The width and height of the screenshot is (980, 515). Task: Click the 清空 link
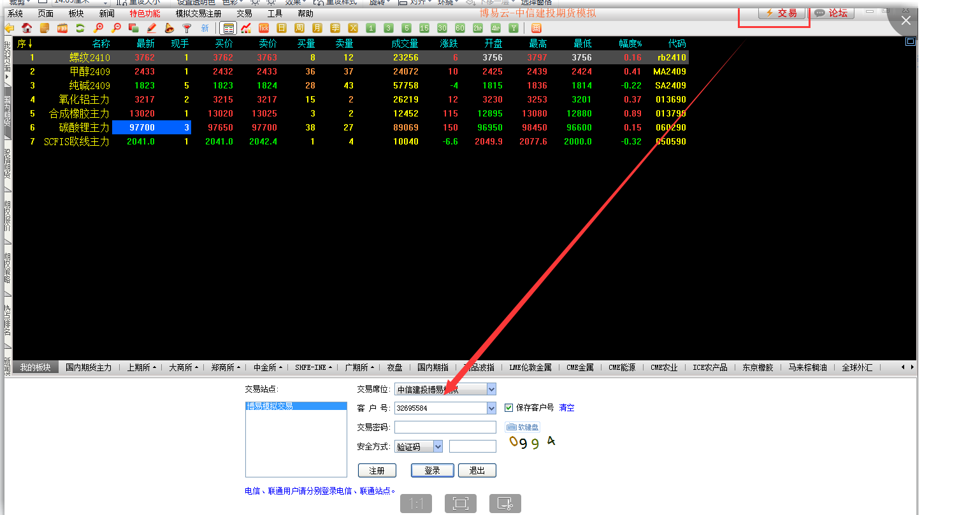point(566,407)
